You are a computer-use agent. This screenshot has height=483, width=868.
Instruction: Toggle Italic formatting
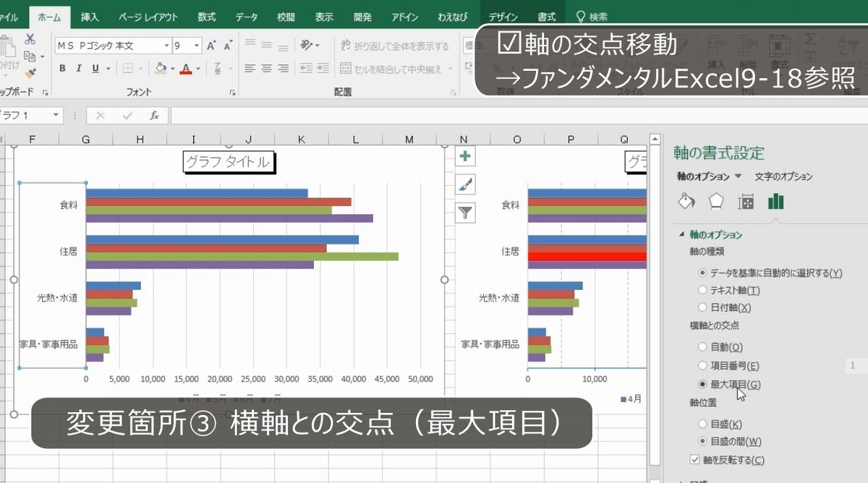tap(79, 69)
